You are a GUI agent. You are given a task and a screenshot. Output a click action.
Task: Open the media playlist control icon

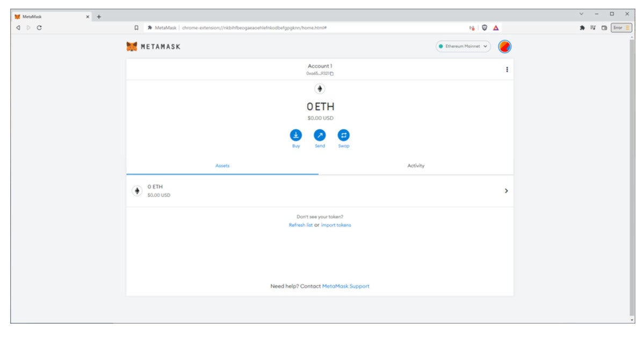click(593, 27)
